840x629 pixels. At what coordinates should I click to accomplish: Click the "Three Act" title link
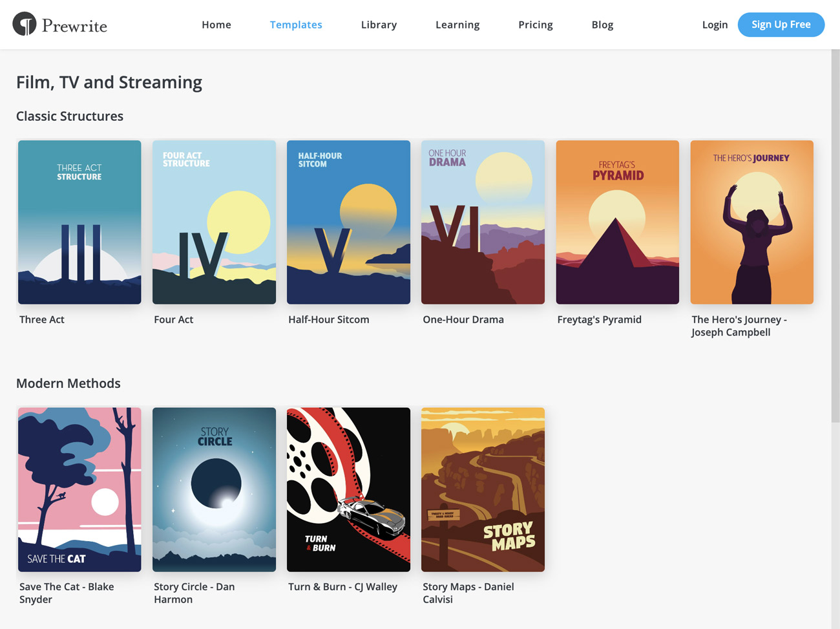coord(42,319)
